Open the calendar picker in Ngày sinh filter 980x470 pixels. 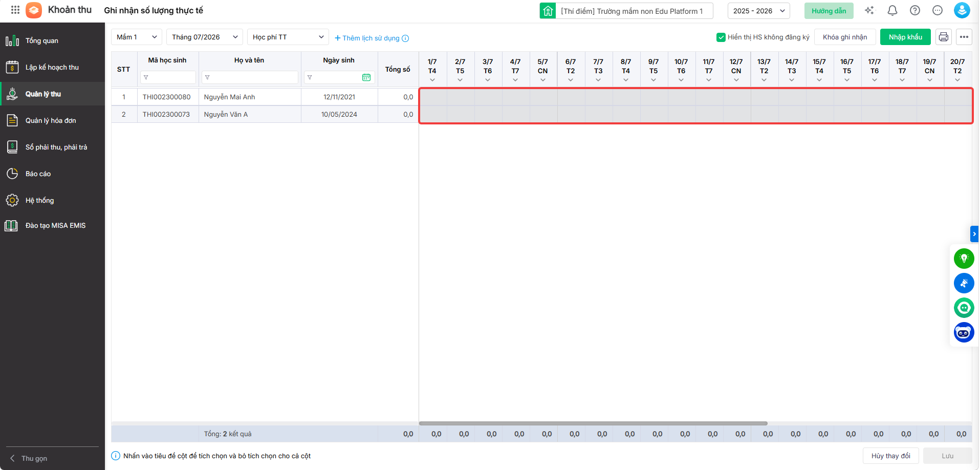(366, 77)
